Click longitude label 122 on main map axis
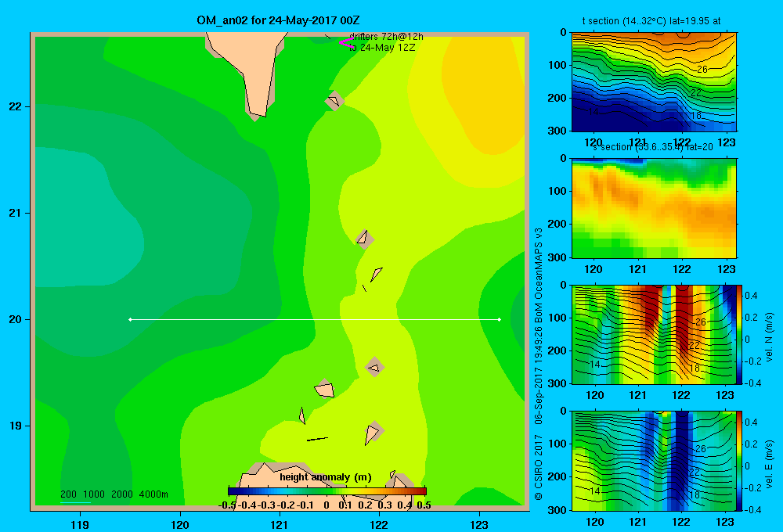 point(379,524)
